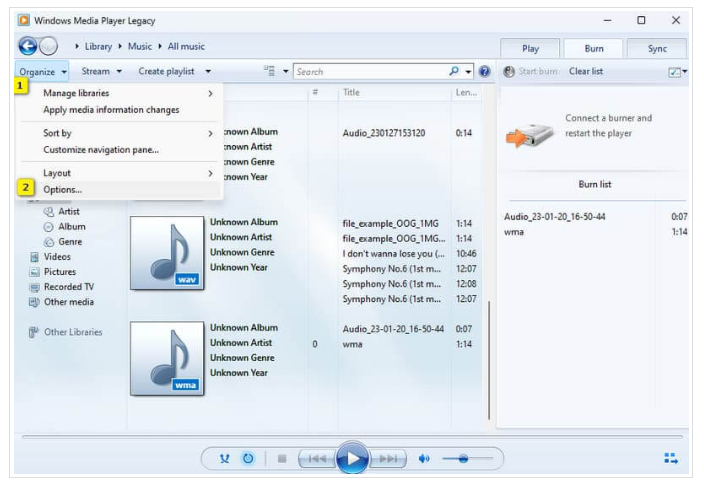Click the large Play button
704x487 pixels.
[352, 458]
